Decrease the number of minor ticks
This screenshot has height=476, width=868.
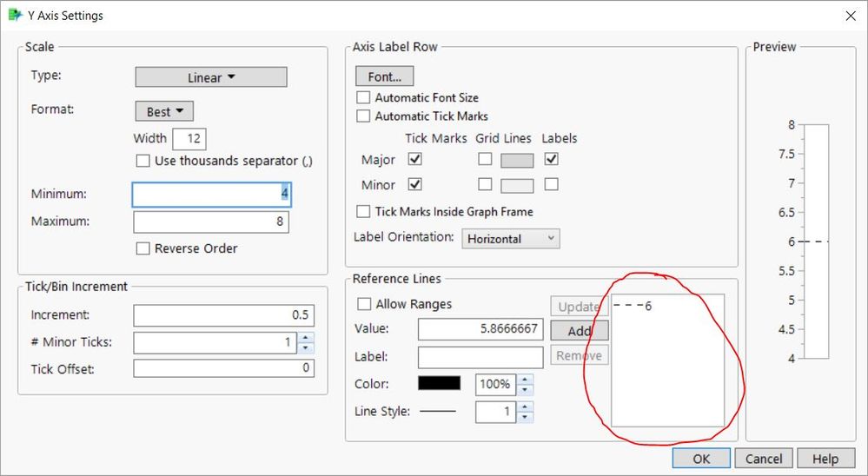pos(306,348)
